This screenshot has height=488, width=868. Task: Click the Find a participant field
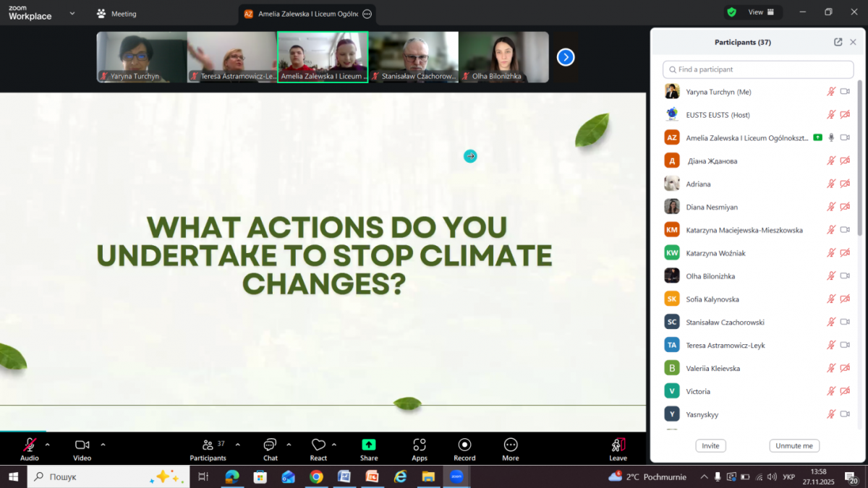758,69
